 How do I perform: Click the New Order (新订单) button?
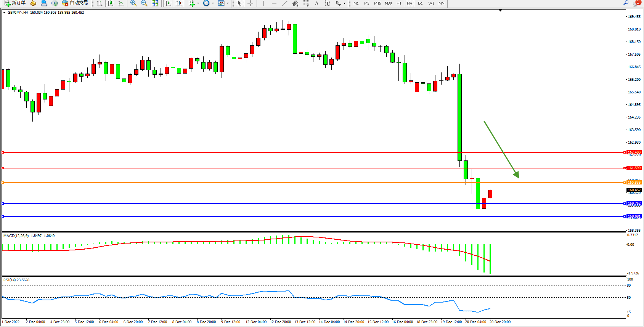15,3
